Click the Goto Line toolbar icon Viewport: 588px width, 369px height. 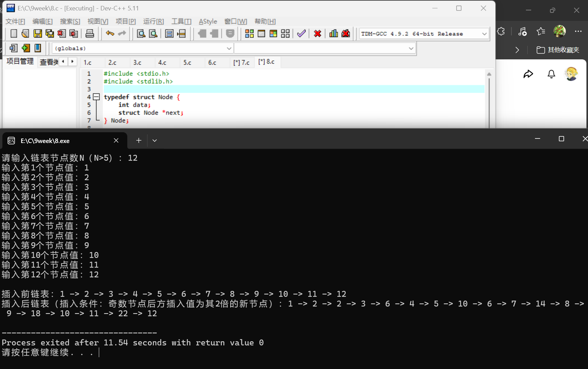point(181,33)
